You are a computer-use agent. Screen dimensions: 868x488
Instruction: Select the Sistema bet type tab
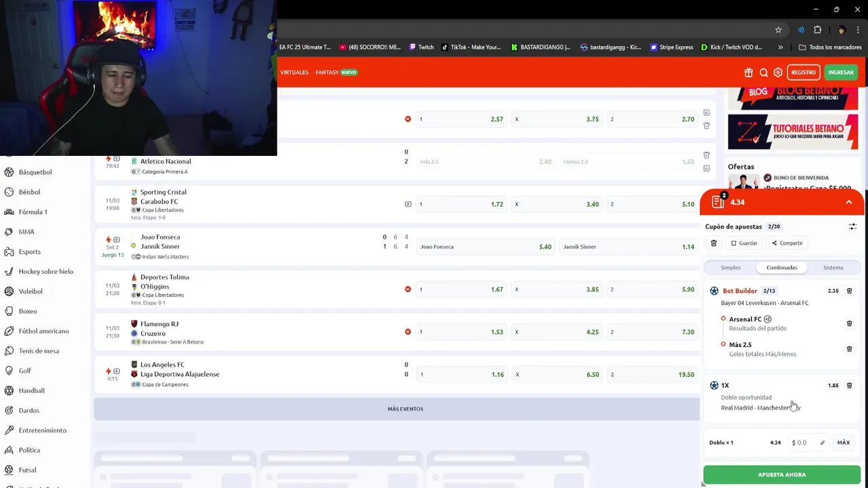click(x=833, y=268)
